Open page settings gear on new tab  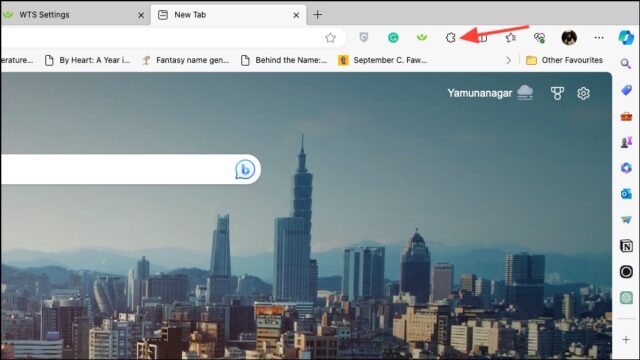pyautogui.click(x=583, y=93)
